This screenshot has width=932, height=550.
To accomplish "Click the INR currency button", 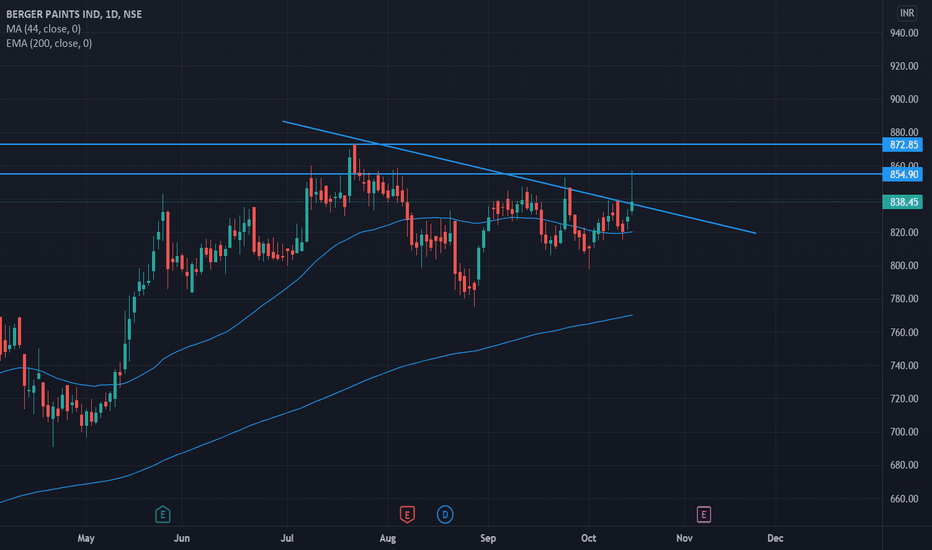I will [906, 13].
